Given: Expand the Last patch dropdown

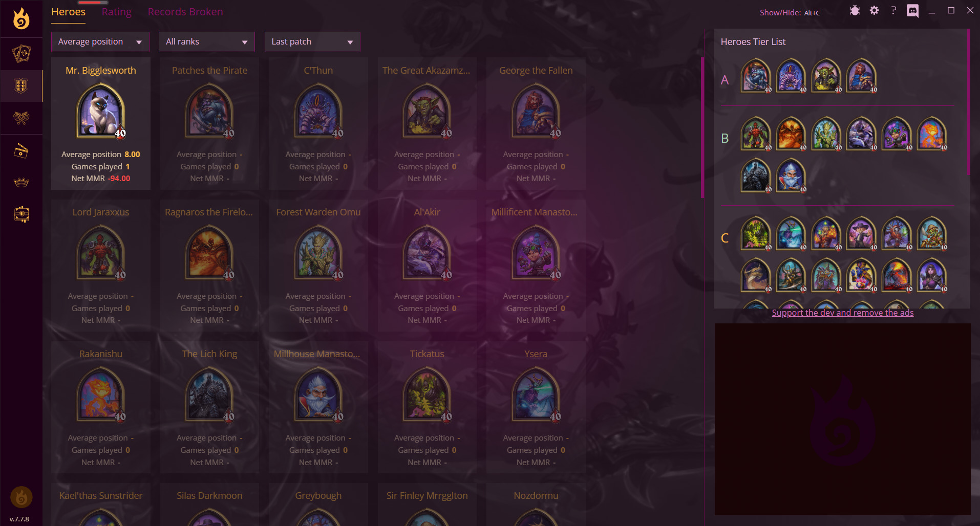Looking at the screenshot, I should click(x=312, y=42).
